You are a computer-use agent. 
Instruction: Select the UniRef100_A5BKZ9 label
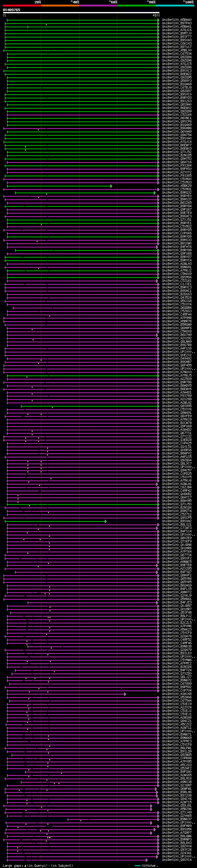coord(177,186)
